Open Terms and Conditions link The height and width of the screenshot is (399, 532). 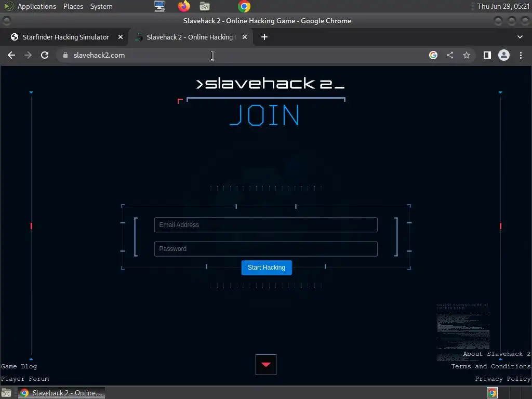491,366
